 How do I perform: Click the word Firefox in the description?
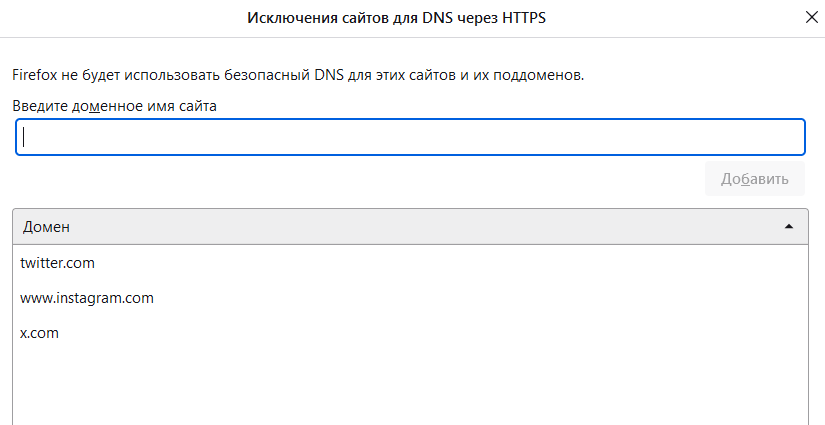click(34, 75)
